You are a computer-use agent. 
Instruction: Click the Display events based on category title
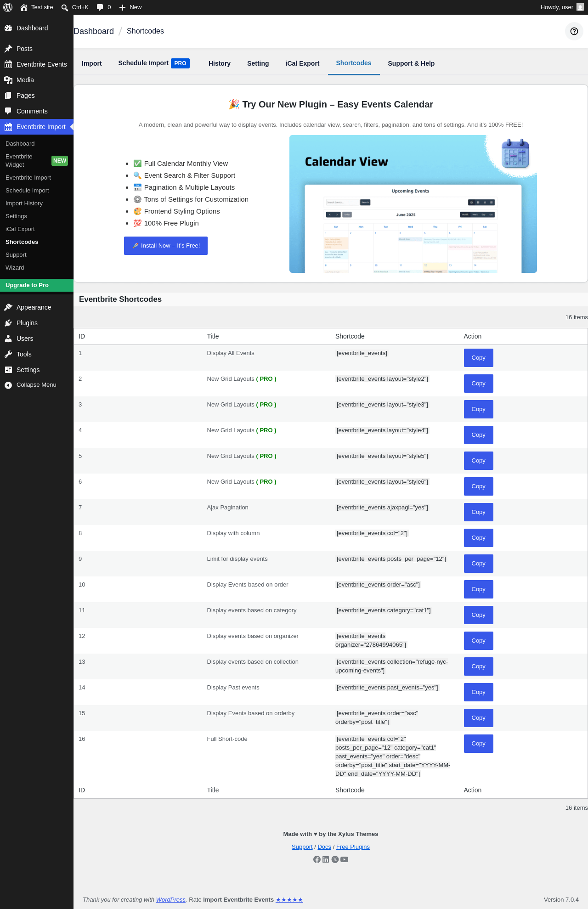click(252, 610)
